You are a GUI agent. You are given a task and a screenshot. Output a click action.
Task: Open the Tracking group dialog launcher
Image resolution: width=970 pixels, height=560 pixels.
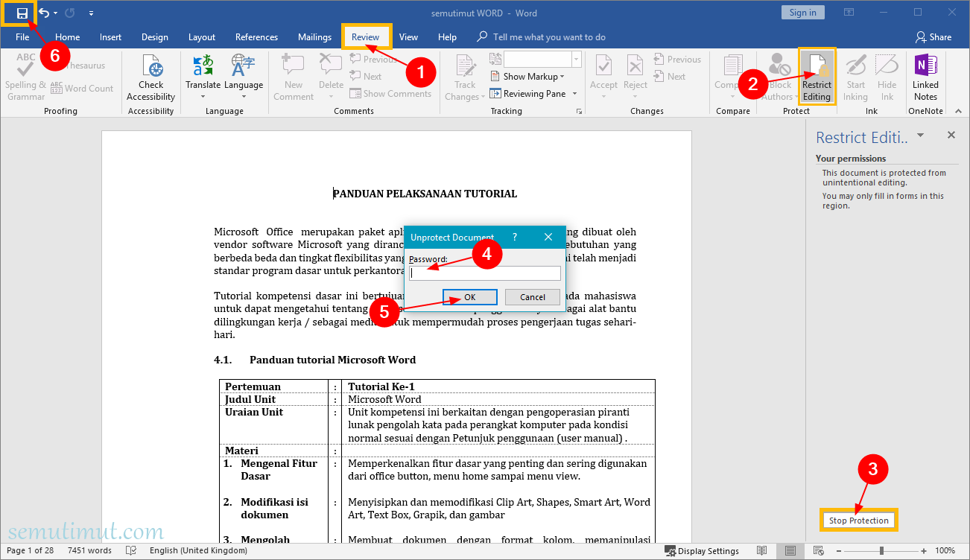point(579,112)
